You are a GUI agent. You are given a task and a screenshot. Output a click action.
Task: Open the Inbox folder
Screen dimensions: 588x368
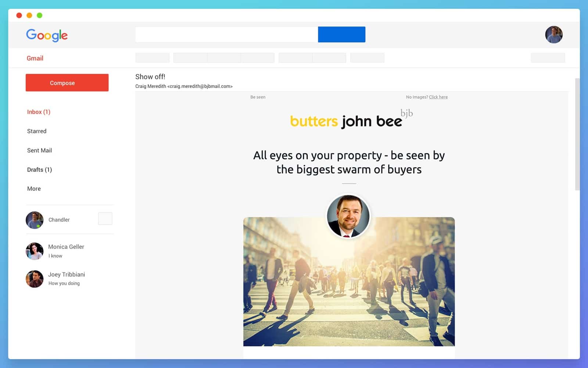pyautogui.click(x=39, y=112)
